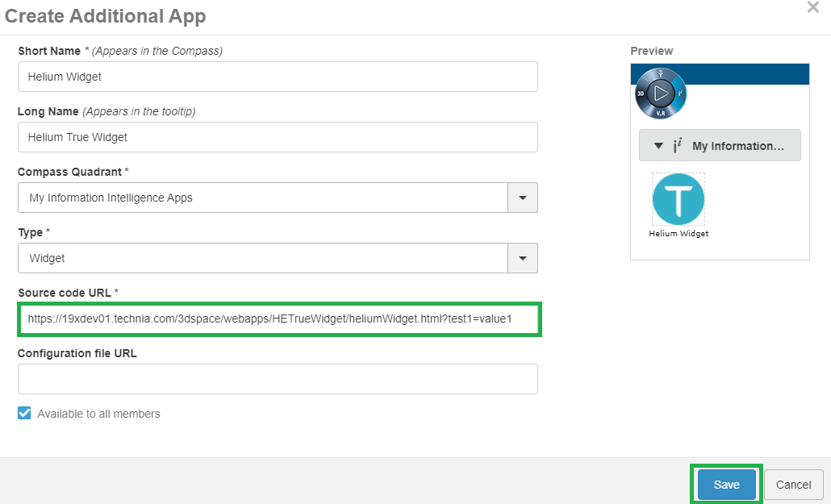Click the Helium Widget label in the preview
The image size is (831, 504).
679,234
